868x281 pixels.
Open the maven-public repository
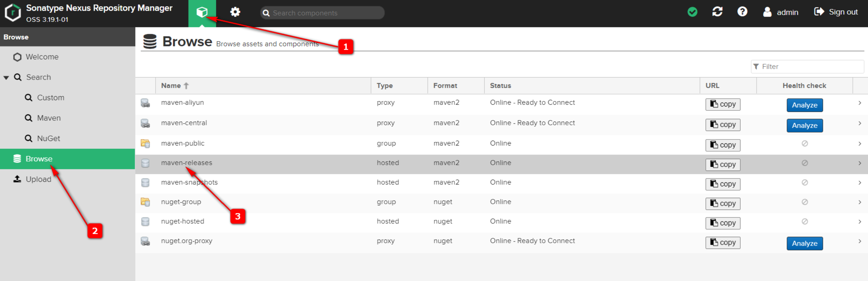click(183, 143)
